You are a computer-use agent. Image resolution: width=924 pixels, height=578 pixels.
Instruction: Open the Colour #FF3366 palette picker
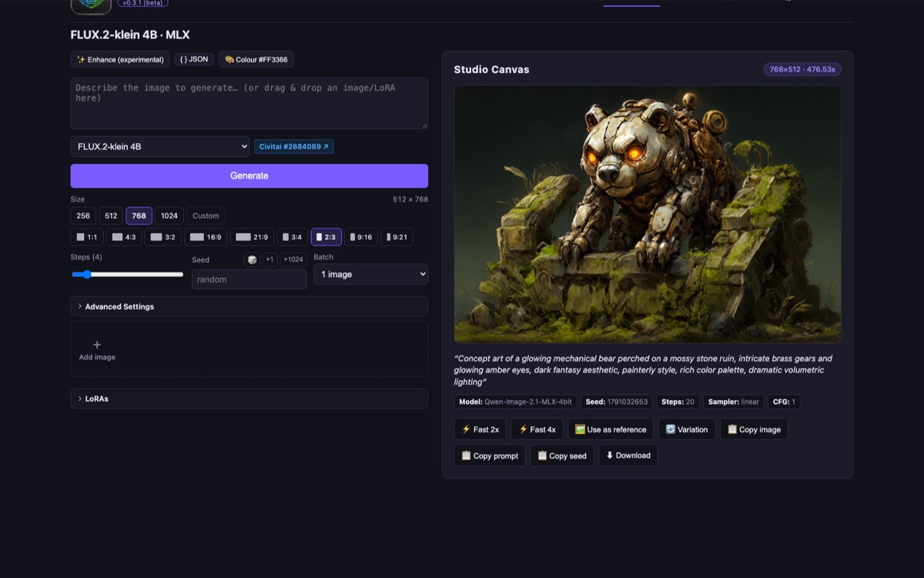coord(256,59)
